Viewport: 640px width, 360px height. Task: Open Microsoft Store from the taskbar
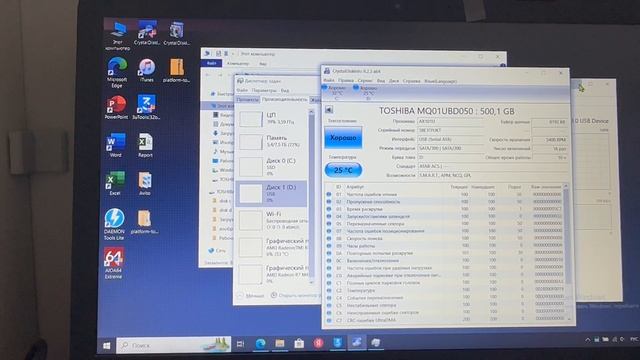[299, 344]
